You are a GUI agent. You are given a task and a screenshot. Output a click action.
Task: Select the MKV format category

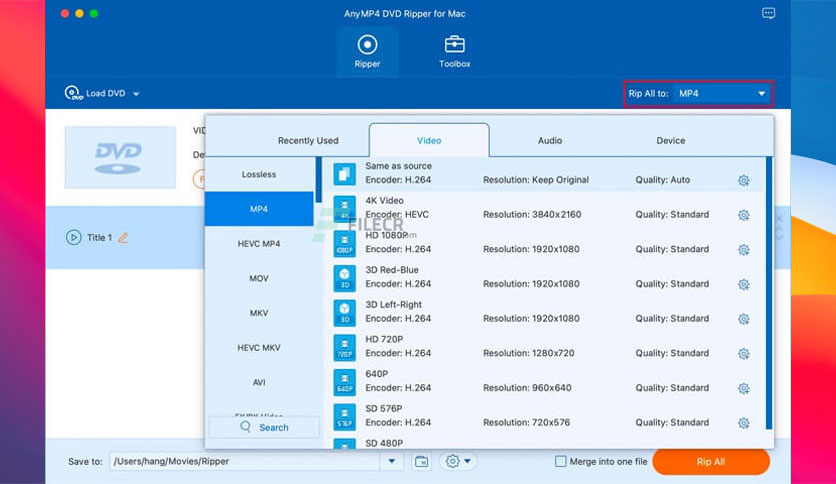point(259,313)
